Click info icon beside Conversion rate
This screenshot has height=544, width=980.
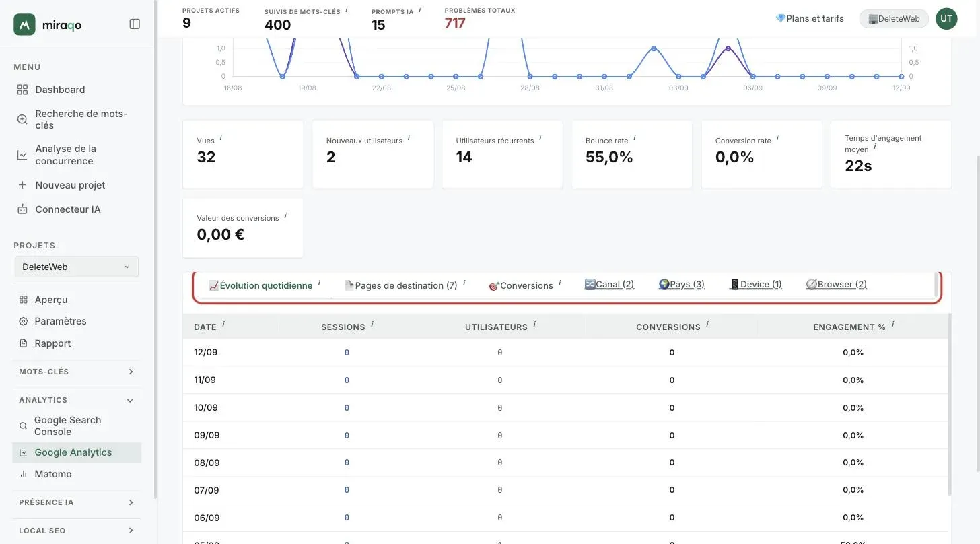click(778, 138)
